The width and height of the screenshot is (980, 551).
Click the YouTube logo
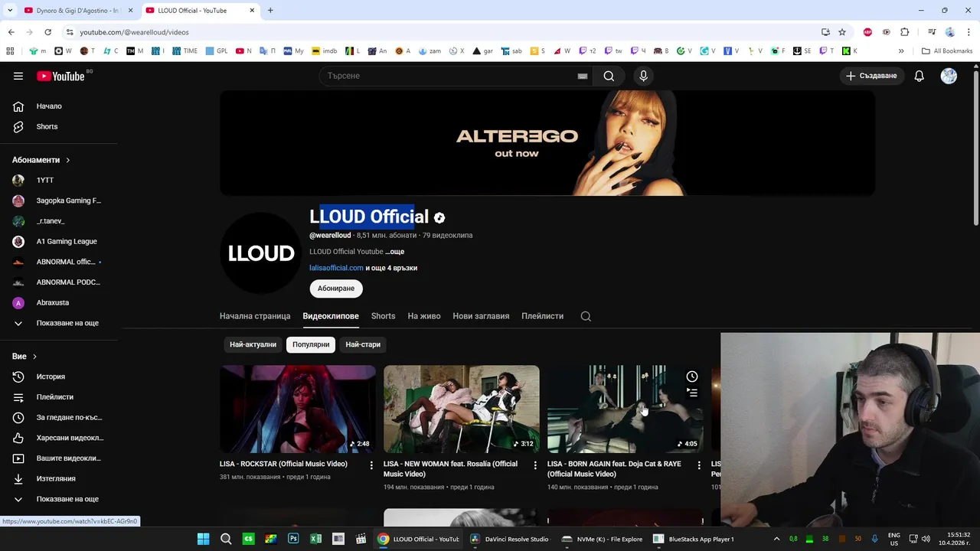[61, 76]
